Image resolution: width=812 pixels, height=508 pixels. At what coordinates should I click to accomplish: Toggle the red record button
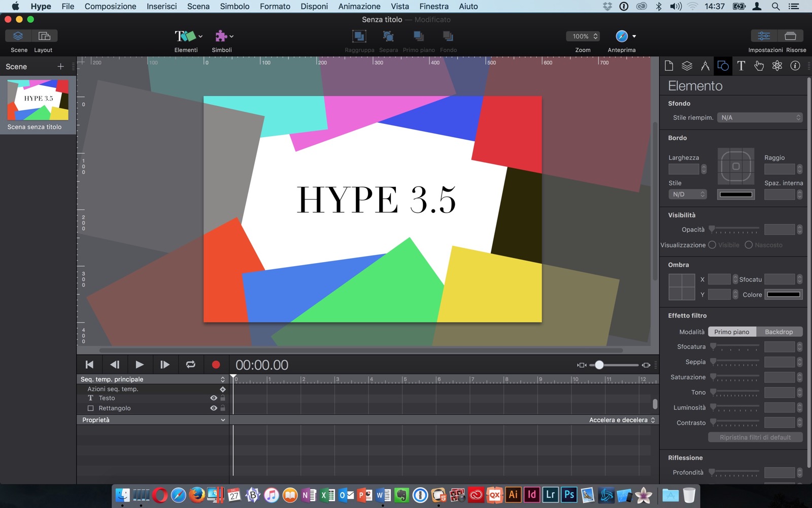(x=216, y=365)
